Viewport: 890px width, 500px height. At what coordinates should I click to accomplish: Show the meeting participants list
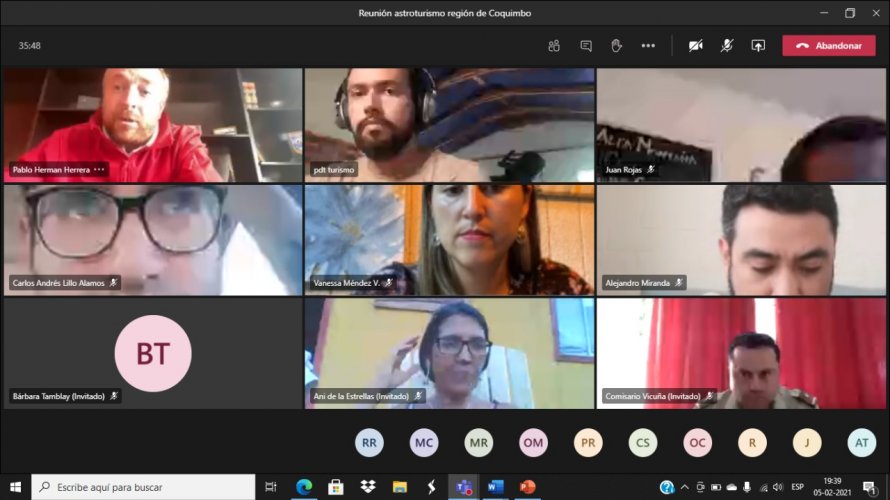point(554,46)
